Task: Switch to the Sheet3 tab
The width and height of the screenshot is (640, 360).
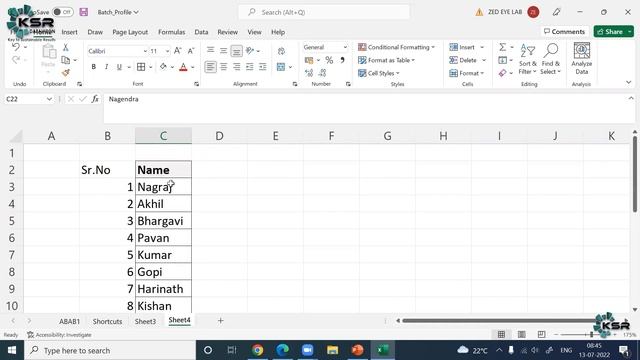Action: pyautogui.click(x=145, y=321)
